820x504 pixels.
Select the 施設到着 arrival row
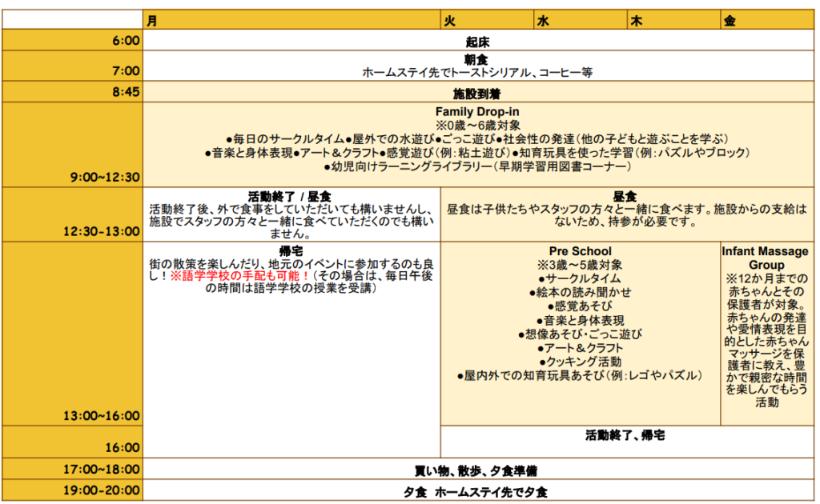(477, 93)
